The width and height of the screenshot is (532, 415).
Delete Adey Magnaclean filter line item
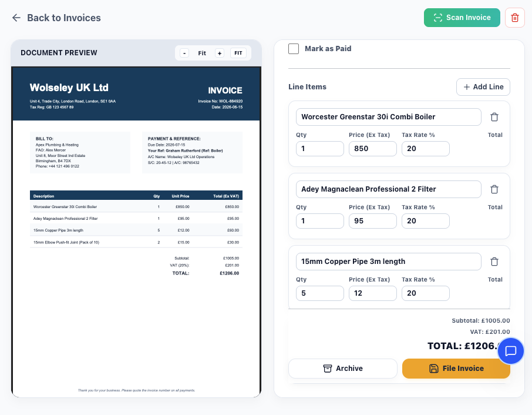[x=494, y=189]
